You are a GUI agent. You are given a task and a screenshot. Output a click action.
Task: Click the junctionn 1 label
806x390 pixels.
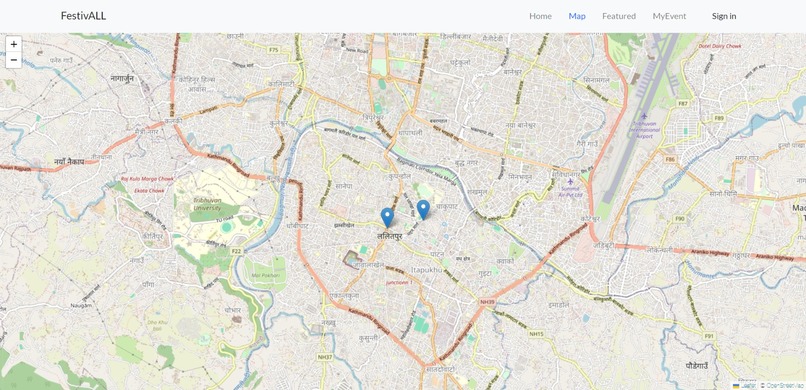(x=399, y=283)
